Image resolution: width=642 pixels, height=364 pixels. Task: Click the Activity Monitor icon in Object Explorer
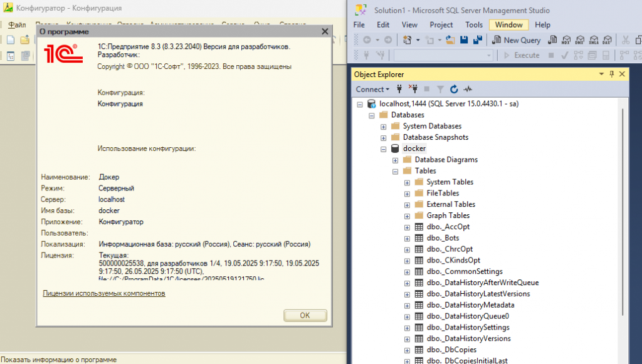coord(468,89)
